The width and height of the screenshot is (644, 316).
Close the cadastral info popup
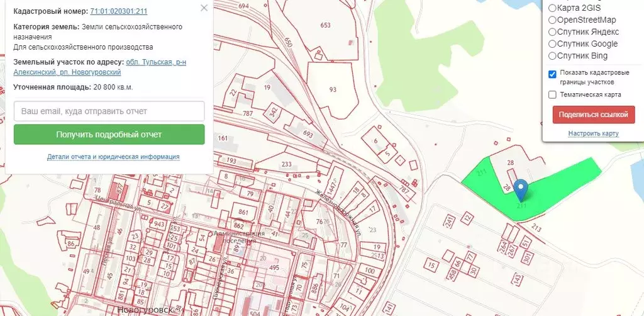pyautogui.click(x=204, y=8)
